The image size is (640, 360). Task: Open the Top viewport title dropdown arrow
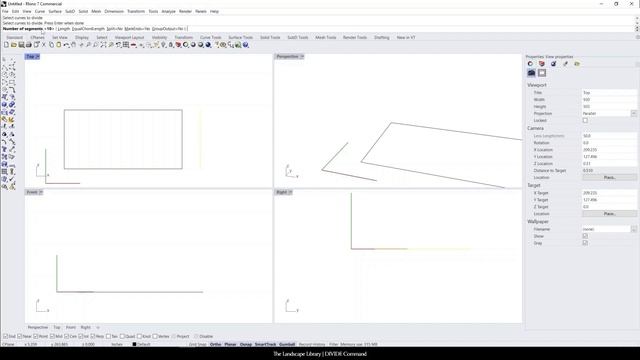pyautogui.click(x=38, y=57)
